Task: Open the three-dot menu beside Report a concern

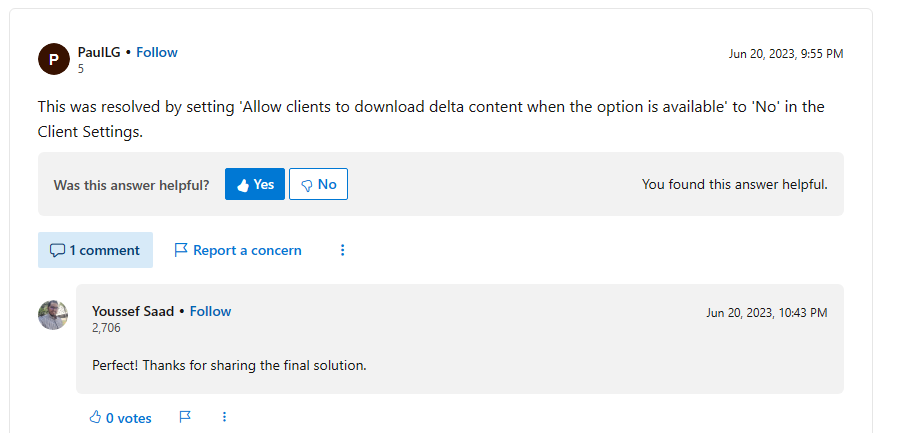Action: pos(342,250)
